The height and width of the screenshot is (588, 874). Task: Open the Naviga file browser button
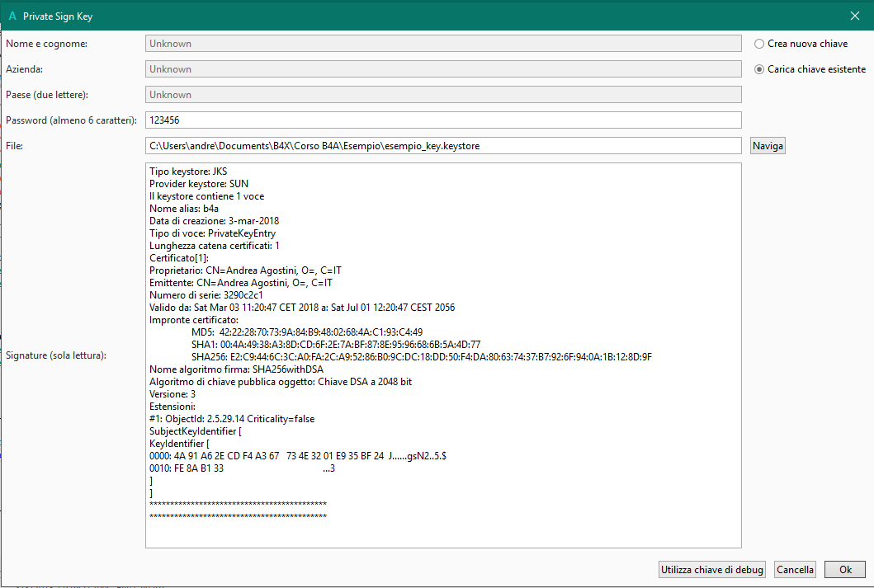pyautogui.click(x=768, y=146)
